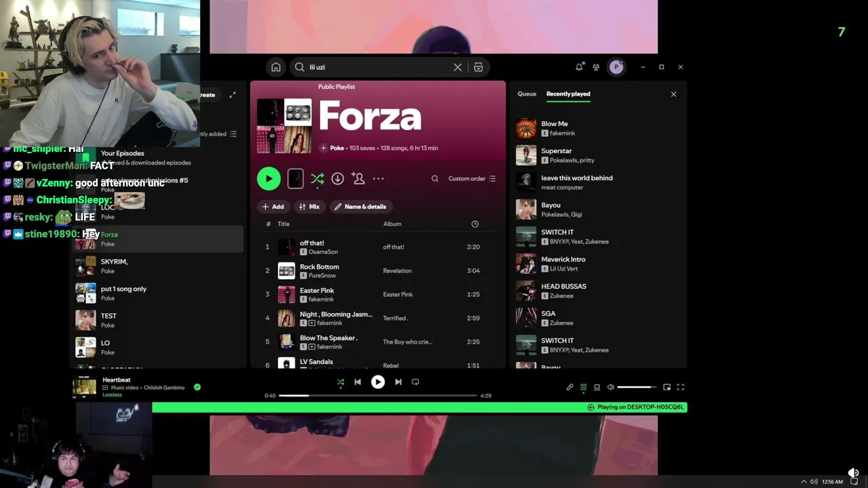Screen dimensions: 868x488
Task: Open notifications bell in Spotify
Action: click(579, 67)
